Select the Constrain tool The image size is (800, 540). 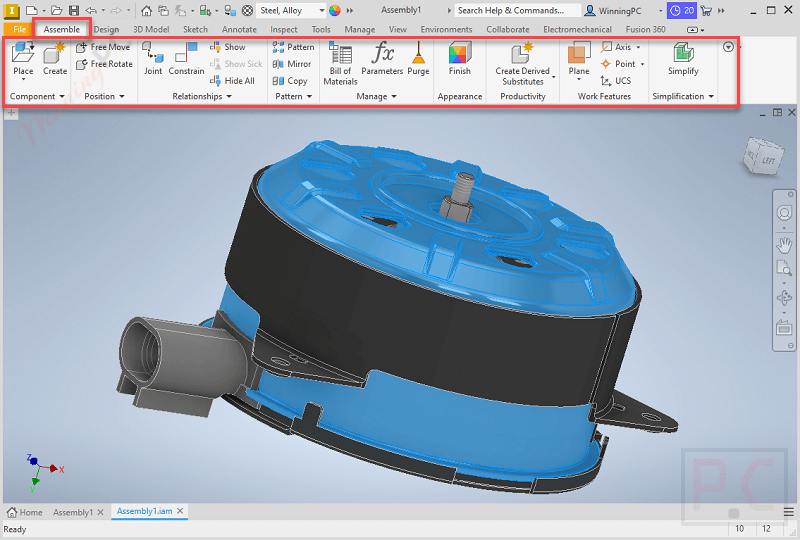(x=186, y=59)
